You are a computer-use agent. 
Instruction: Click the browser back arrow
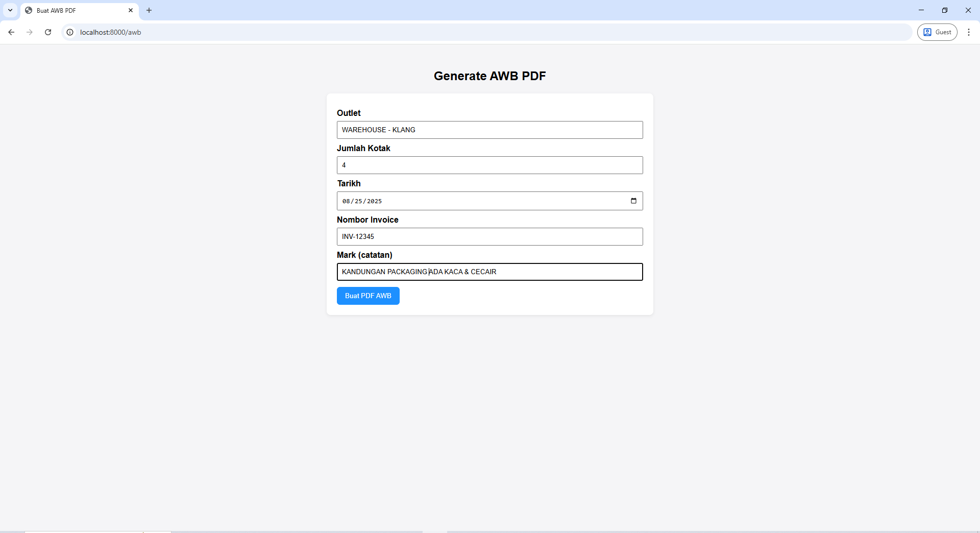tap(11, 32)
